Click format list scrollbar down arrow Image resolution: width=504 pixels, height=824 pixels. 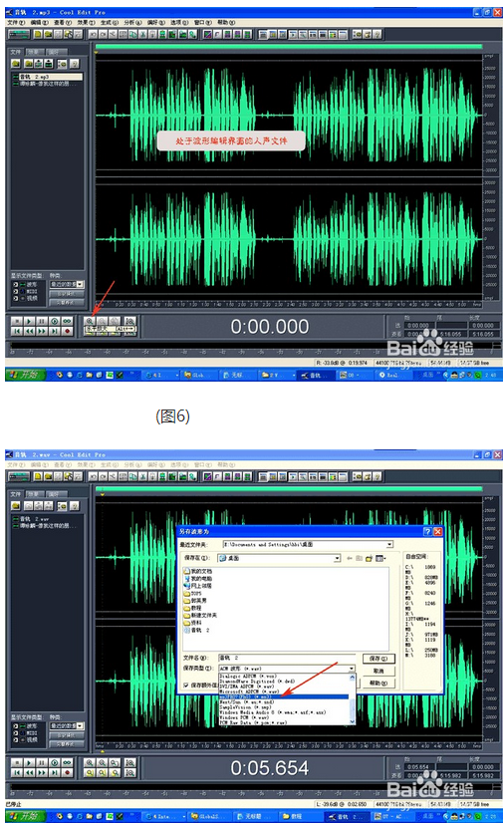pos(353,722)
